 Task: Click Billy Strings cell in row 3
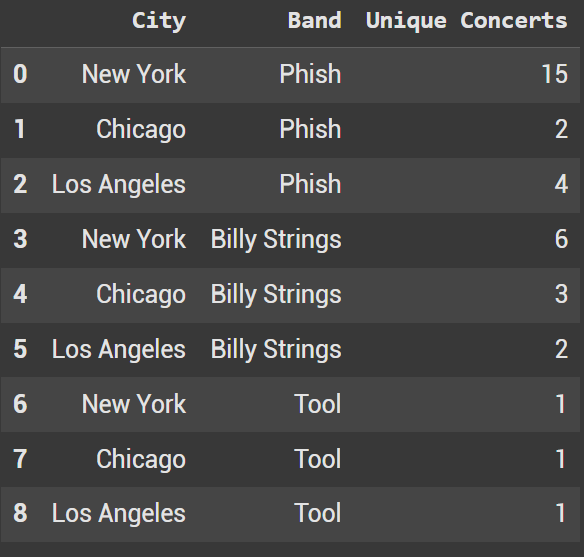click(x=276, y=240)
